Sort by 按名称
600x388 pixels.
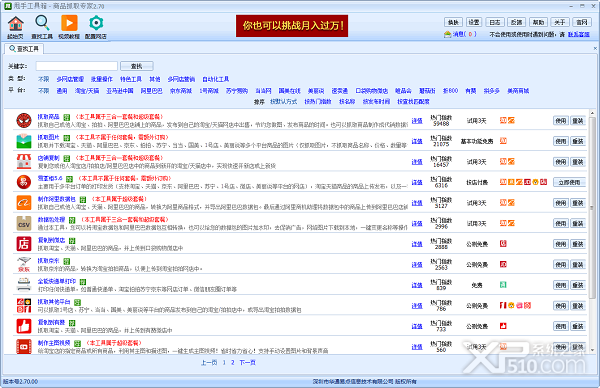coord(347,101)
